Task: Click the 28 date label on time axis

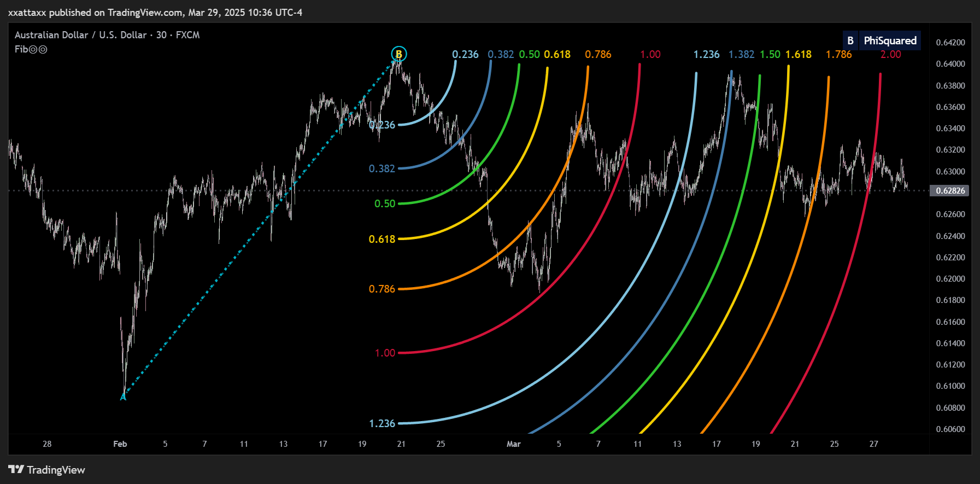Action: coord(47,444)
